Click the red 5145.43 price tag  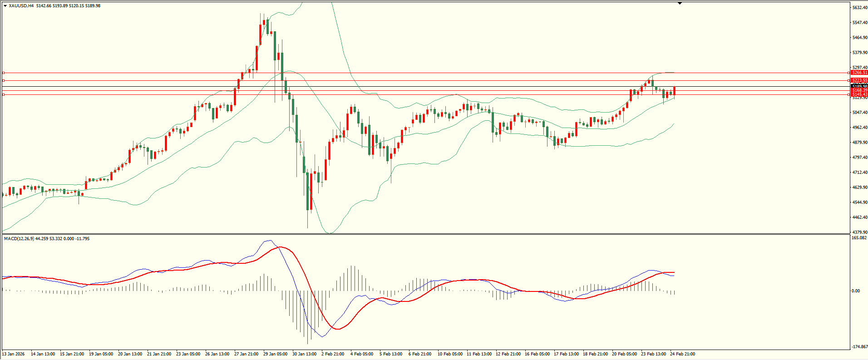(859, 94)
